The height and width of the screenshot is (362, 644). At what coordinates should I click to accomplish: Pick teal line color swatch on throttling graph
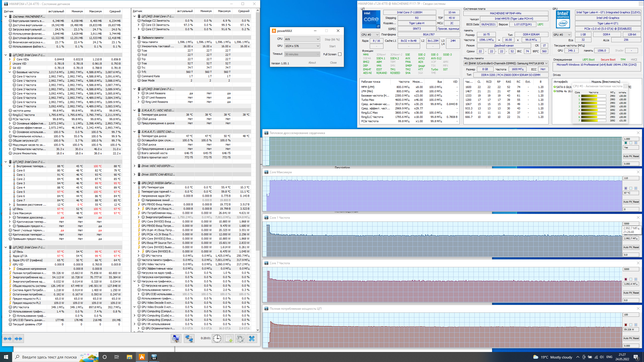click(626, 143)
